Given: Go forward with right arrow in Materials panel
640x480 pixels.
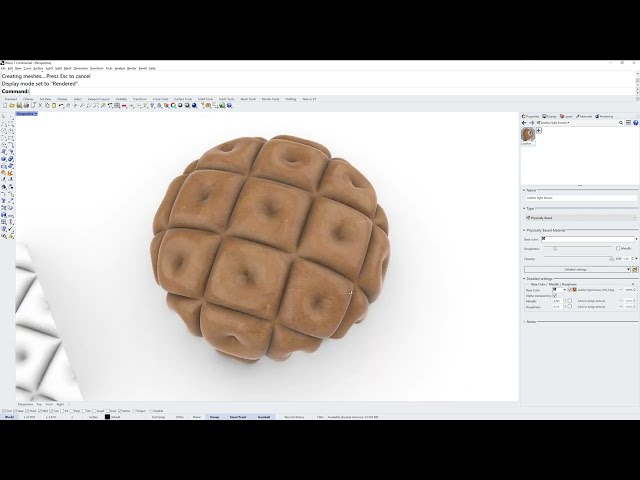Looking at the screenshot, I should coord(531,122).
